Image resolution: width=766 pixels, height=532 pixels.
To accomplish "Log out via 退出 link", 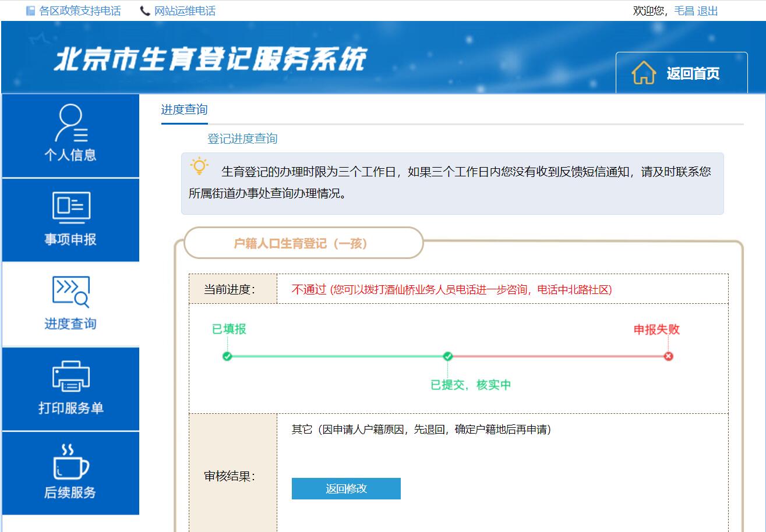I will 708,11.
